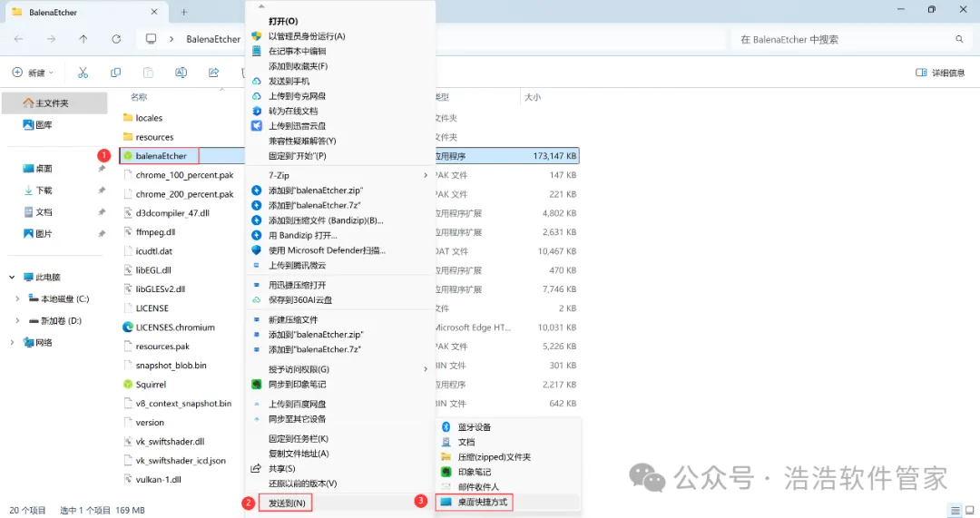
Task: Choose 蓝牙设备 in send-to submenu
Action: (475, 427)
